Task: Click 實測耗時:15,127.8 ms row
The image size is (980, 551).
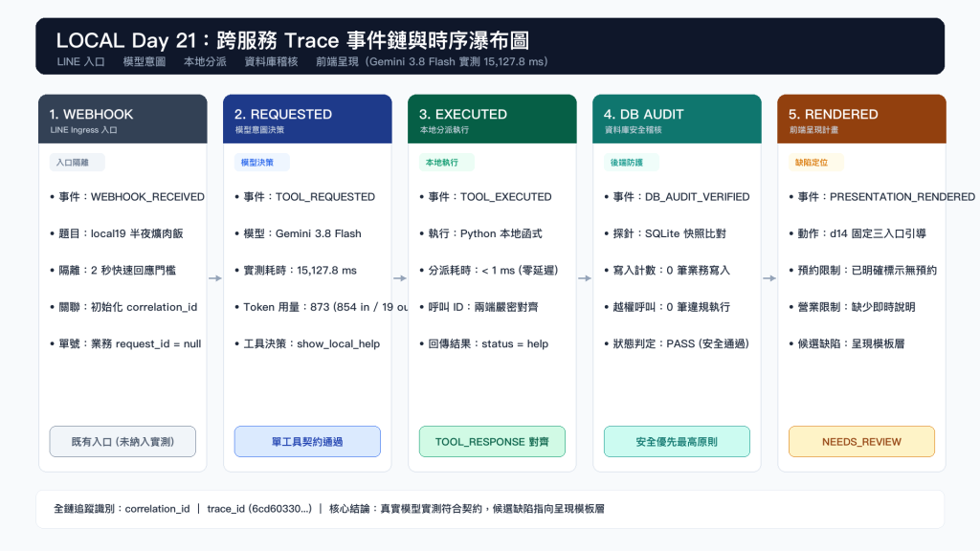Action: point(296,271)
